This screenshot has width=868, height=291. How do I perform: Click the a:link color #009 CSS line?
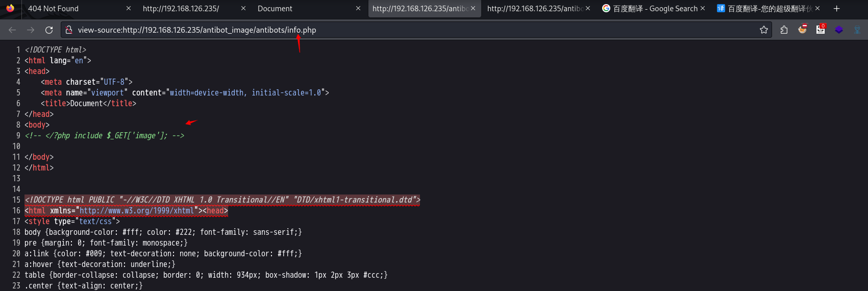(x=163, y=254)
